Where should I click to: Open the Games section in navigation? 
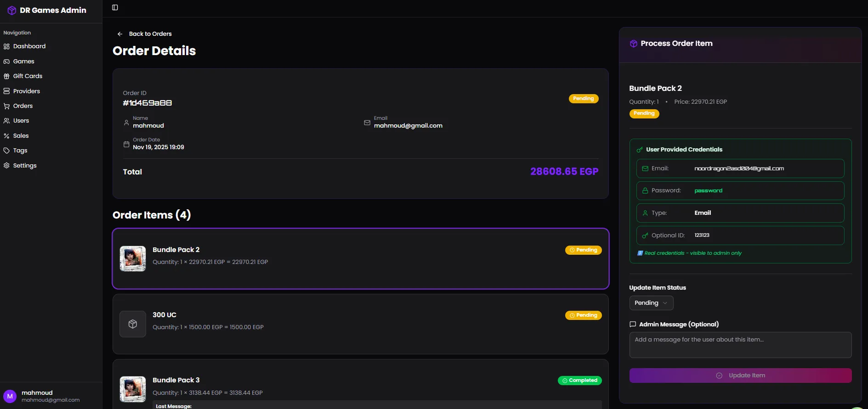(x=23, y=62)
